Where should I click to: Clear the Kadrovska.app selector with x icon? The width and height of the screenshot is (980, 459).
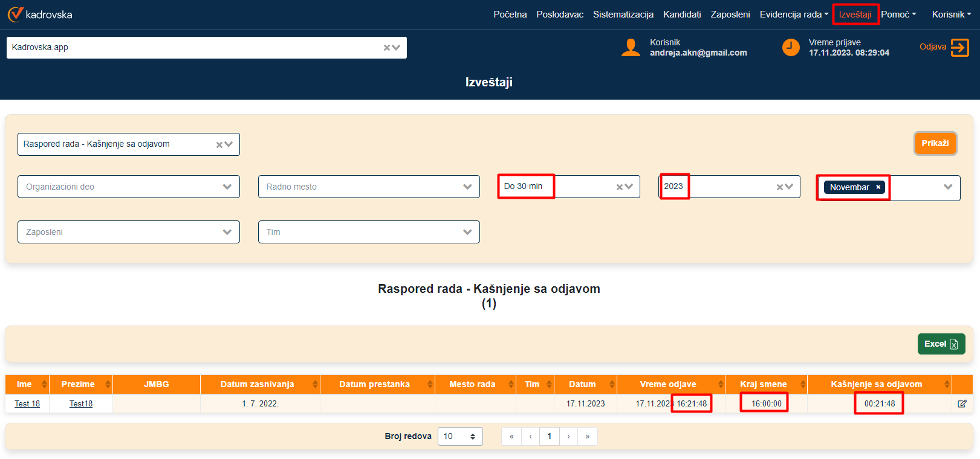[387, 48]
